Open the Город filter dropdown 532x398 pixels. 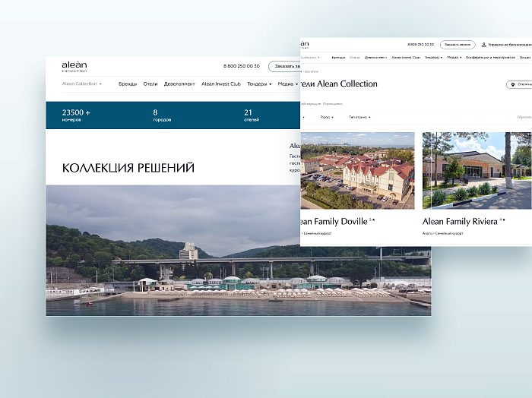[x=327, y=117]
